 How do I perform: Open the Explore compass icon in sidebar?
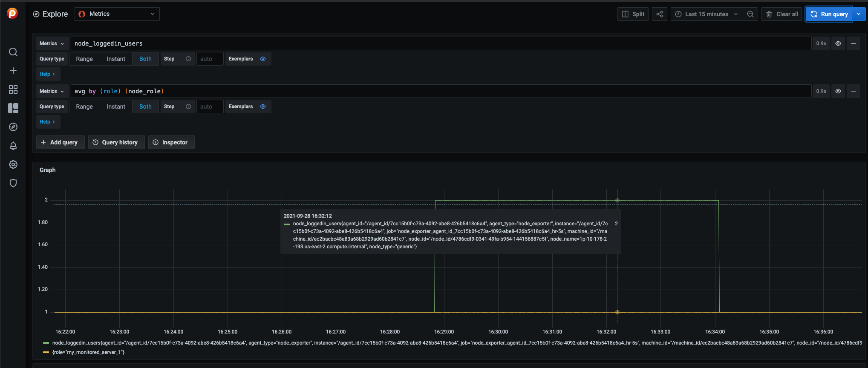click(13, 127)
